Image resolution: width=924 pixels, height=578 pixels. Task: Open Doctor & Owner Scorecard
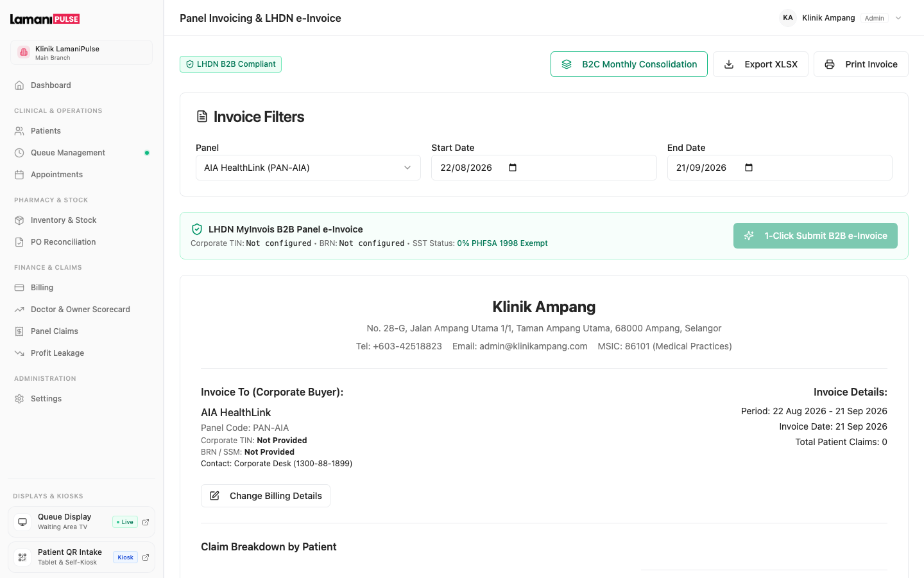[81, 310]
